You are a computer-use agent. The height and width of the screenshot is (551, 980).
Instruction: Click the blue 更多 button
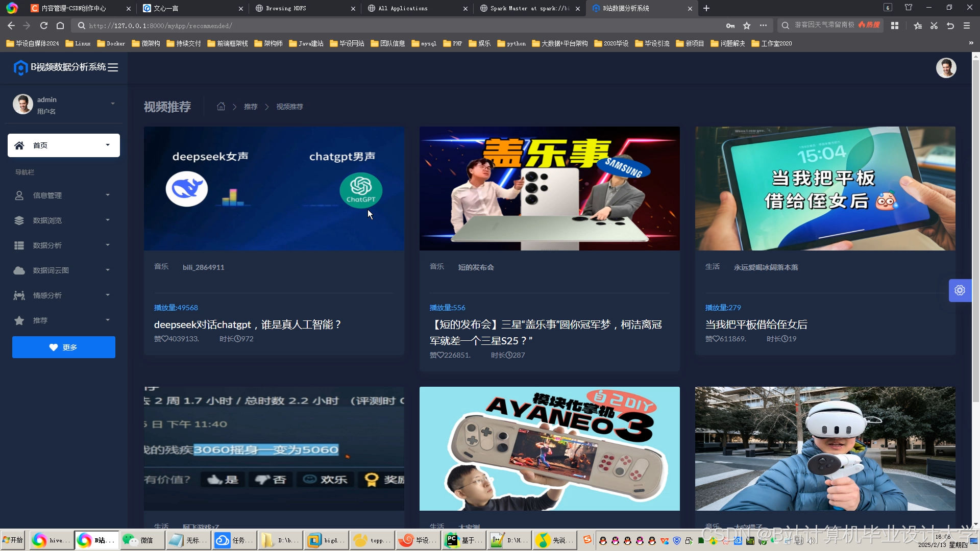[64, 347]
